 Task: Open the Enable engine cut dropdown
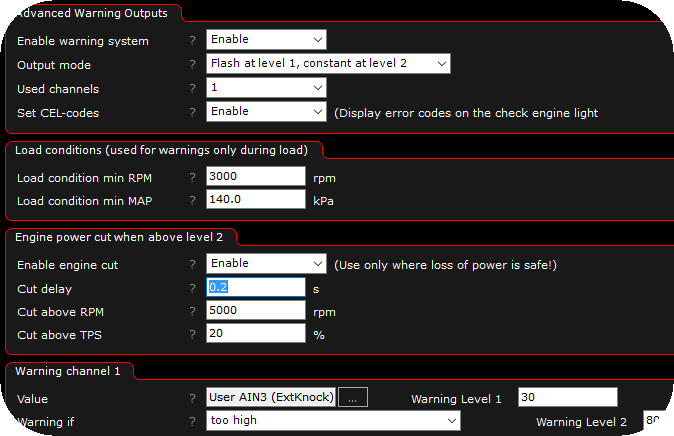point(266,264)
